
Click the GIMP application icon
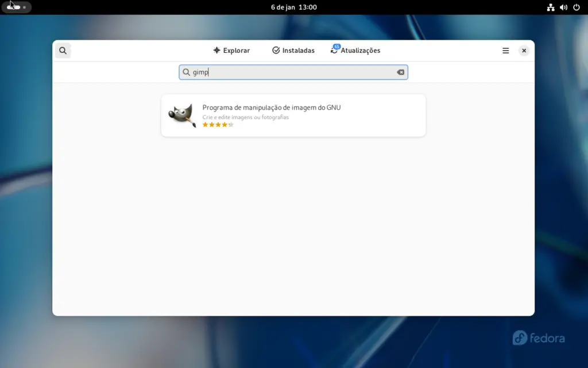[181, 115]
